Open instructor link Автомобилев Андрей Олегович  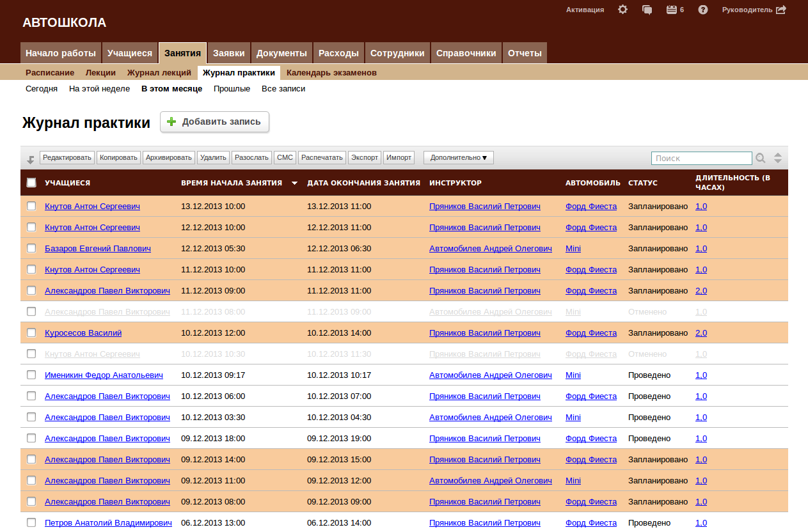coord(490,248)
